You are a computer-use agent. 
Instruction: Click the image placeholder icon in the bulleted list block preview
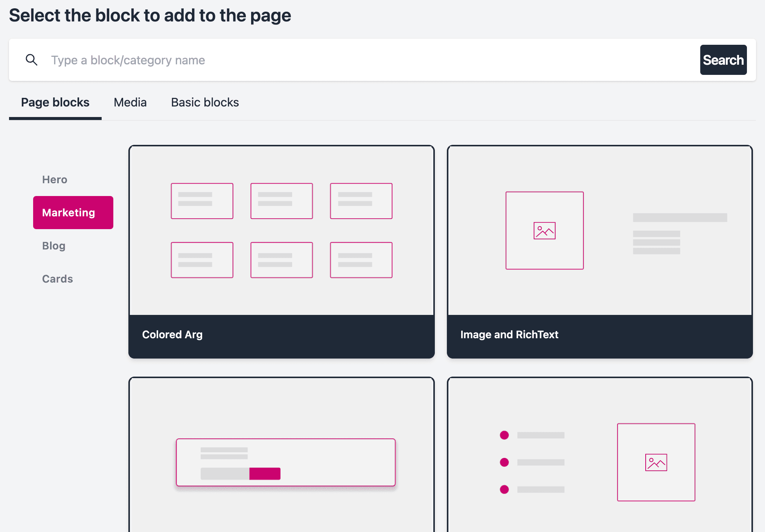point(656,462)
